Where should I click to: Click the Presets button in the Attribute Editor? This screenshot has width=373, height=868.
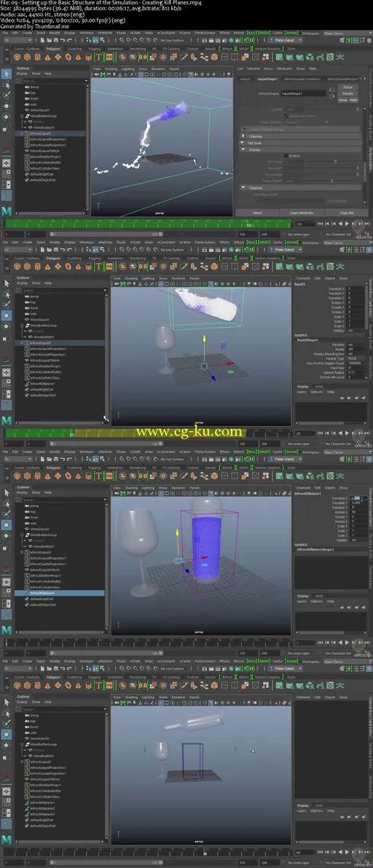tap(348, 93)
